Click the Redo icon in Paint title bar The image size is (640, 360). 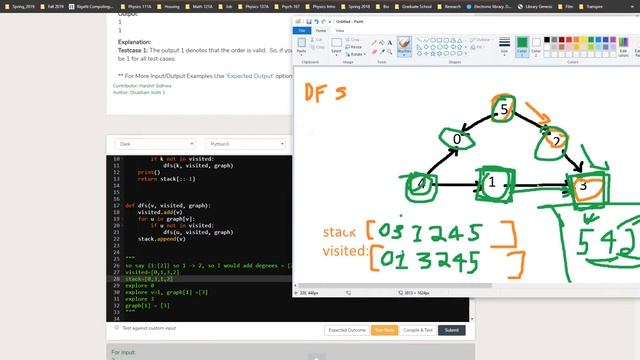323,22
